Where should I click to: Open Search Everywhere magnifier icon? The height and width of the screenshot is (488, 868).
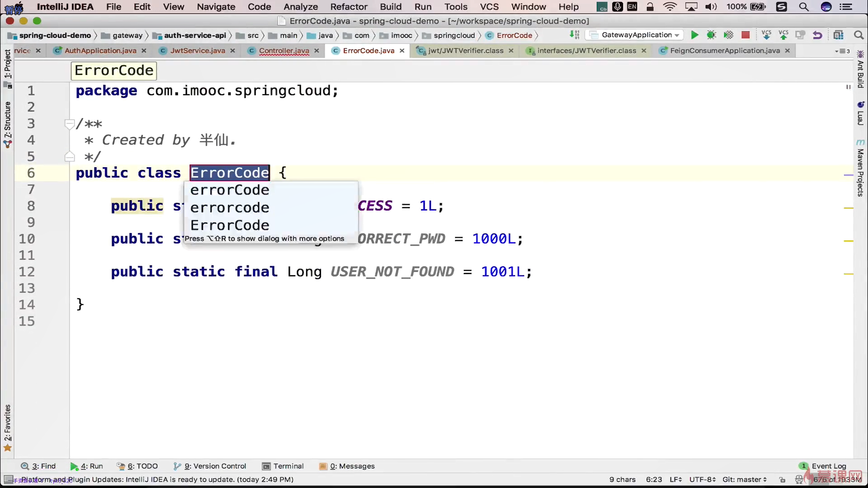point(859,35)
